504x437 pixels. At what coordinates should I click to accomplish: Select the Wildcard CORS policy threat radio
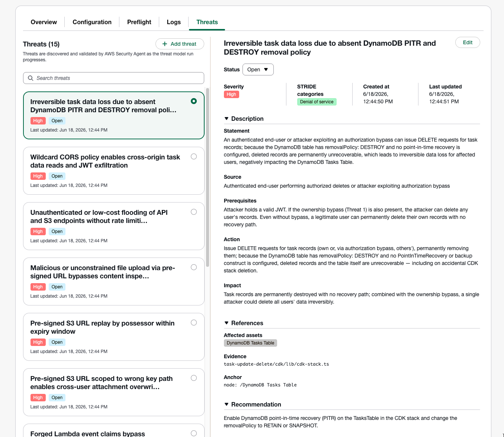pyautogui.click(x=194, y=156)
